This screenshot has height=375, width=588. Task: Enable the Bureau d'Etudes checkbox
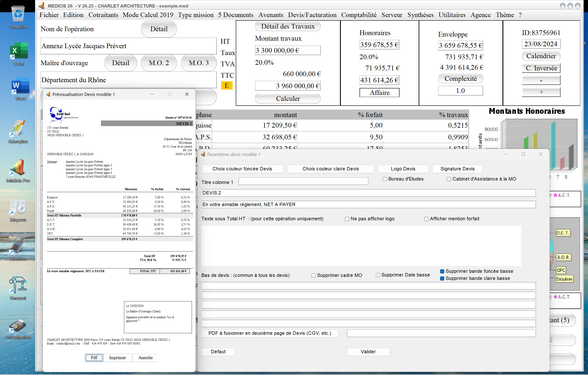[385, 179]
